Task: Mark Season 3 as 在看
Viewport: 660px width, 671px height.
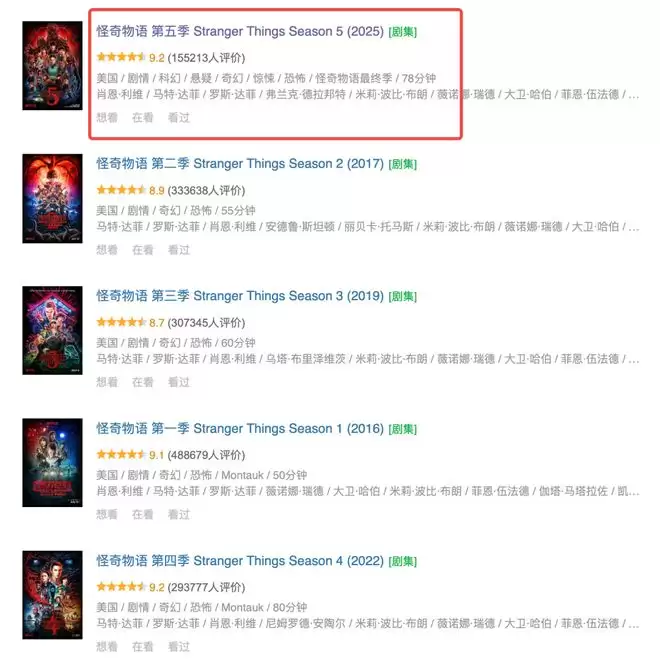Action: pyautogui.click(x=143, y=382)
